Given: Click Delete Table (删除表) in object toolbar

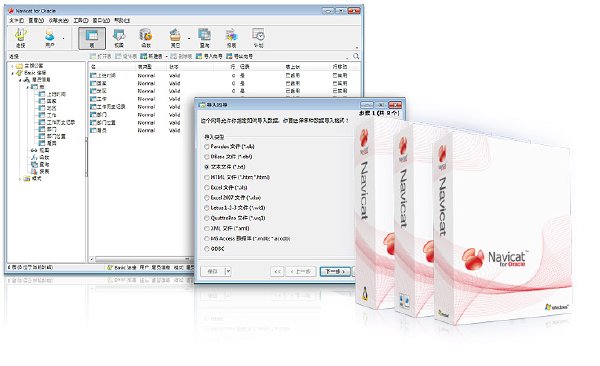Looking at the screenshot, I should pyautogui.click(x=181, y=56).
